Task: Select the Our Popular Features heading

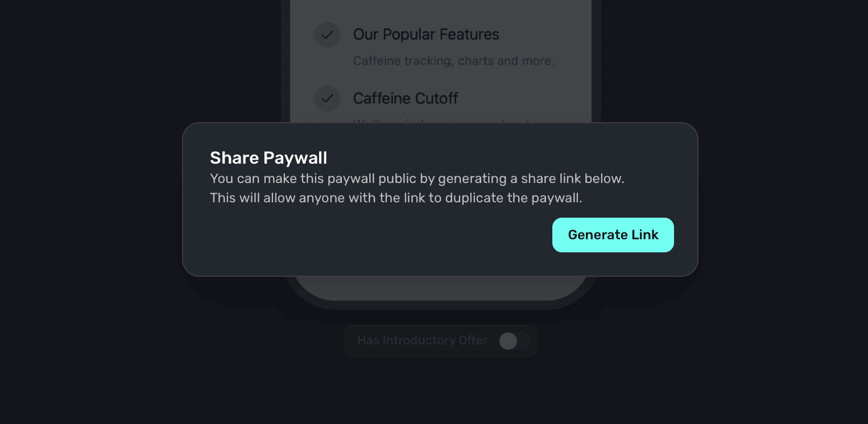Action: (x=425, y=35)
